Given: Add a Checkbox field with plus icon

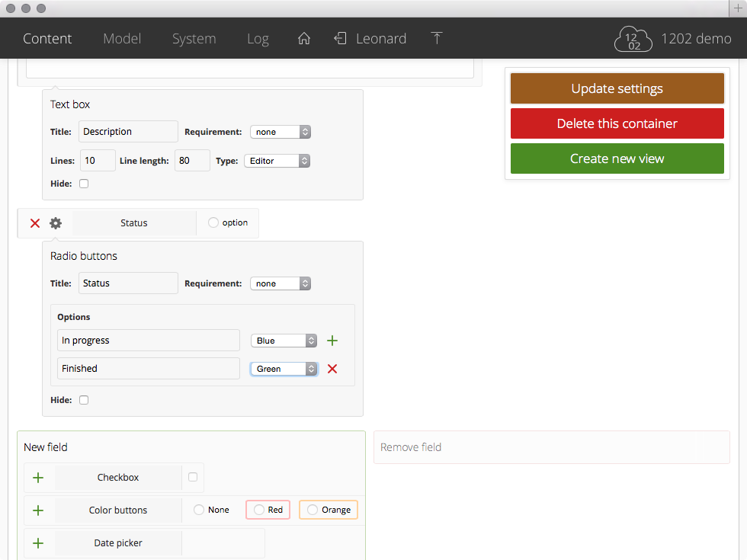Looking at the screenshot, I should click(38, 478).
